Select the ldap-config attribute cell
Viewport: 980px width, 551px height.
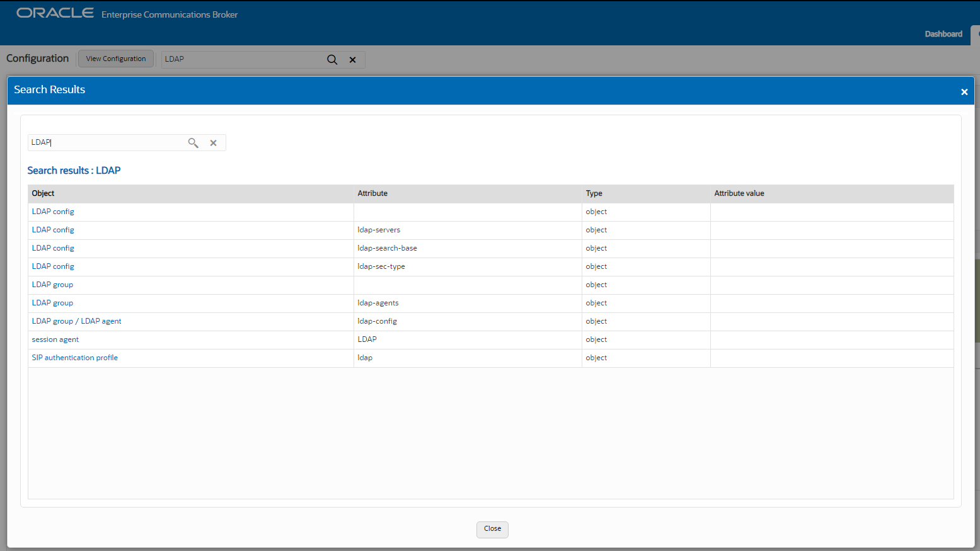[468, 321]
